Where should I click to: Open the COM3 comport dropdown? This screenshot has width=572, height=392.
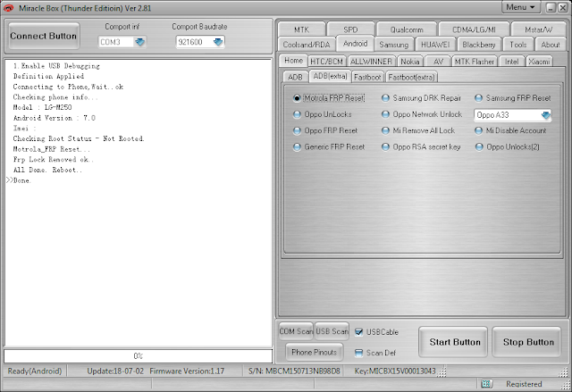(x=140, y=42)
